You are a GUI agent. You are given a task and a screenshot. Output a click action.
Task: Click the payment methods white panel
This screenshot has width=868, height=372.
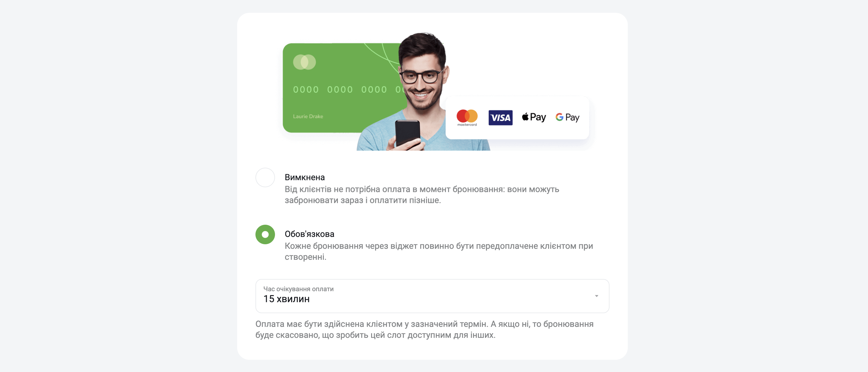click(x=517, y=117)
